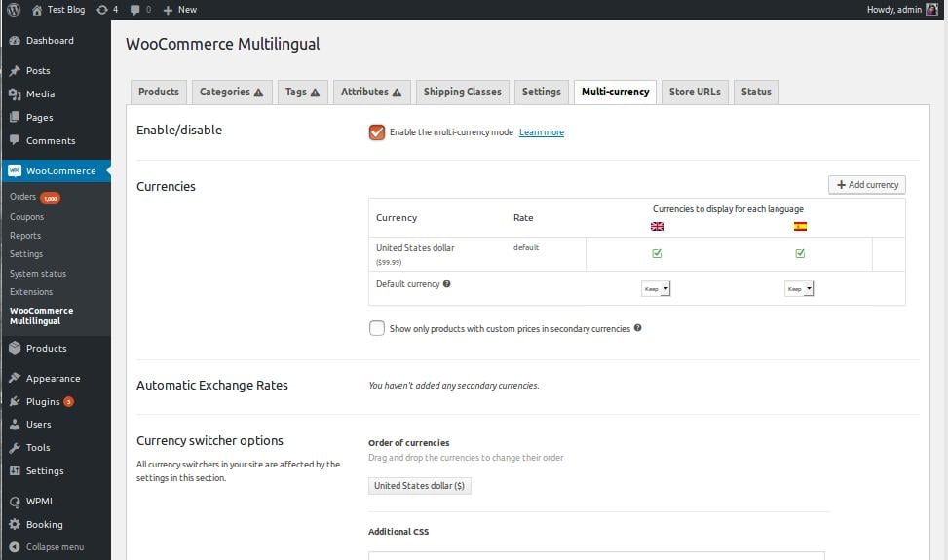The width and height of the screenshot is (948, 560).
Task: Click help icon next to Default currency
Action: [x=447, y=284]
